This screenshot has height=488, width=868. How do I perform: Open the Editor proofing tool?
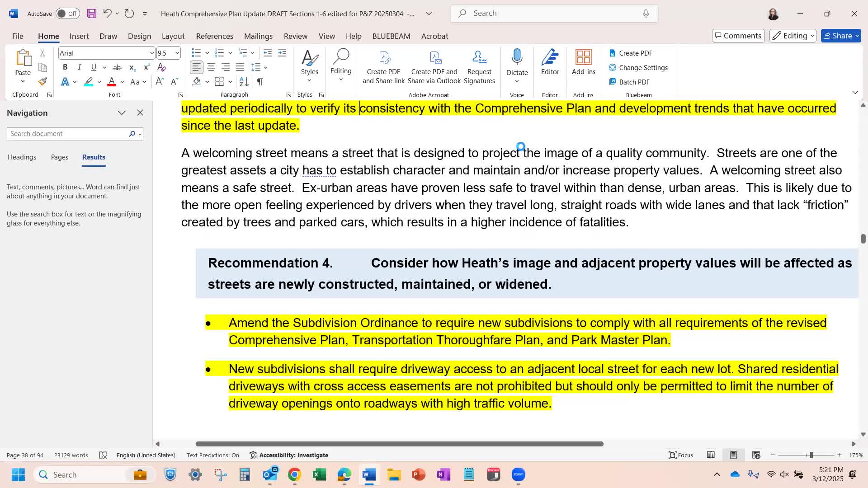coord(550,62)
